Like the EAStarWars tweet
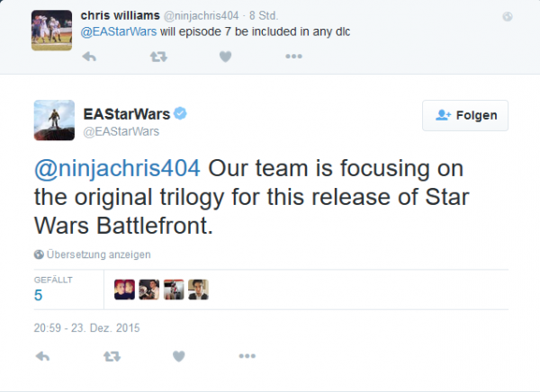 (179, 357)
